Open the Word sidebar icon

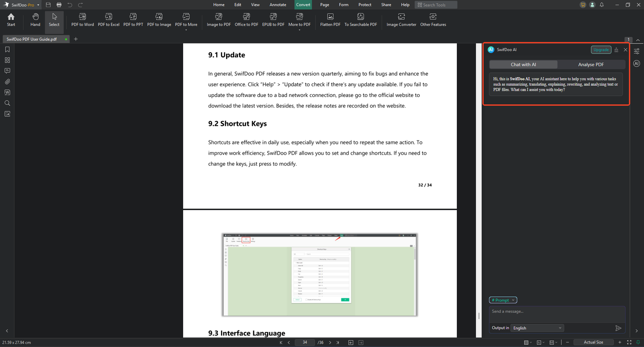[x=7, y=92]
